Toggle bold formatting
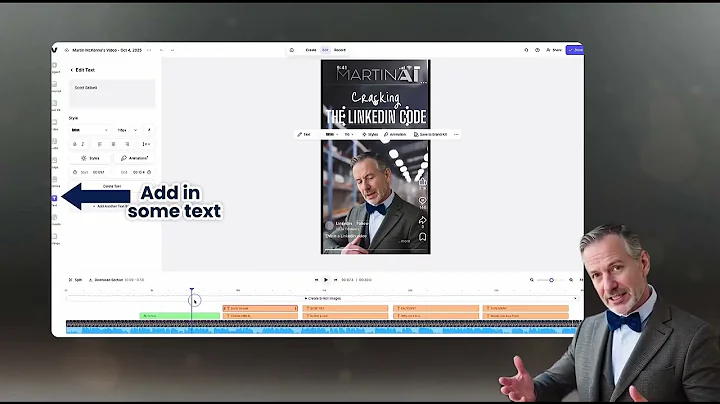Viewport: 720px width, 404px height. pyautogui.click(x=75, y=144)
